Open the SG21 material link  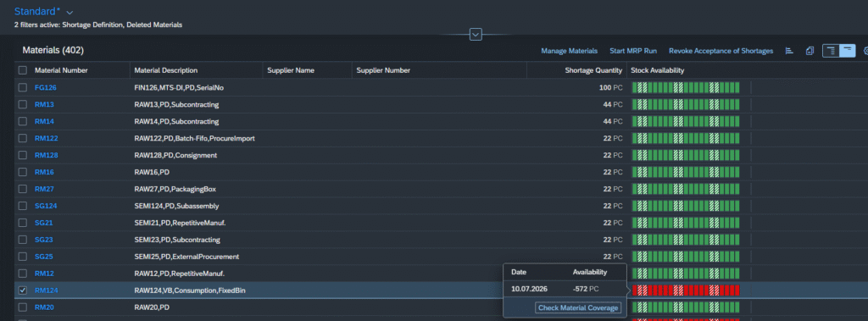coord(44,223)
